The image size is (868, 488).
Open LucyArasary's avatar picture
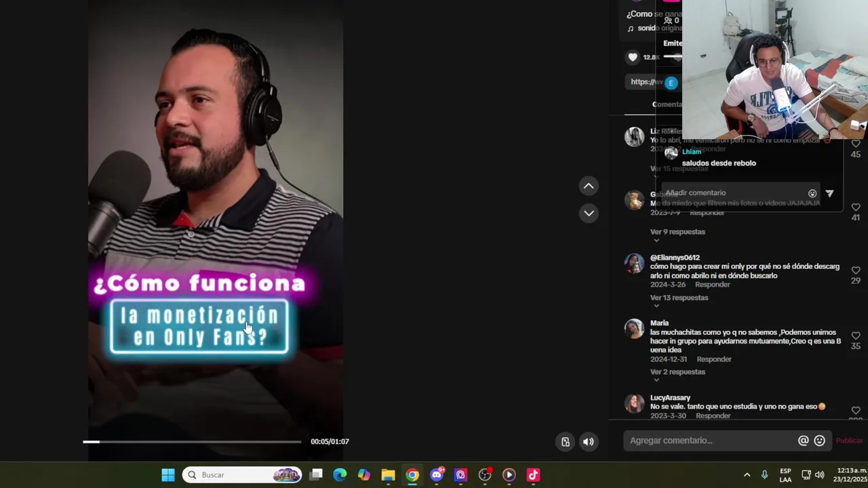634,403
